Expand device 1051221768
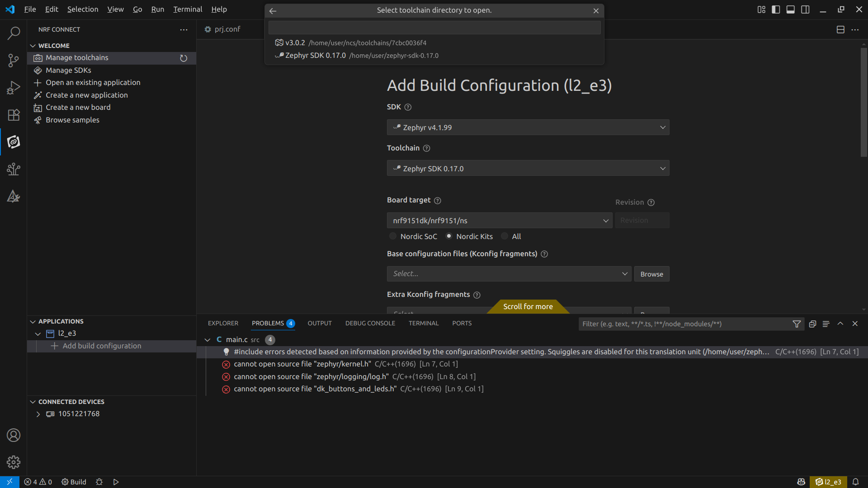Image resolution: width=868 pixels, height=488 pixels. point(38,414)
